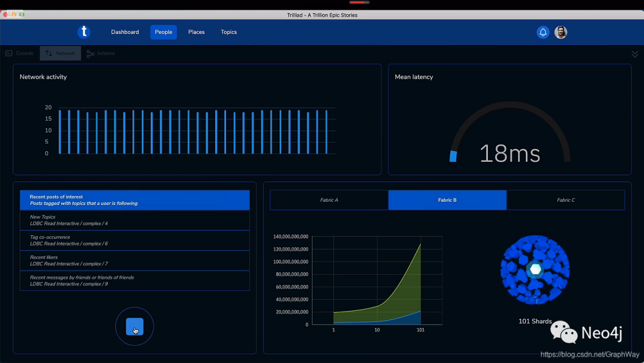Click the Trilliad 't' logo

pos(84,32)
